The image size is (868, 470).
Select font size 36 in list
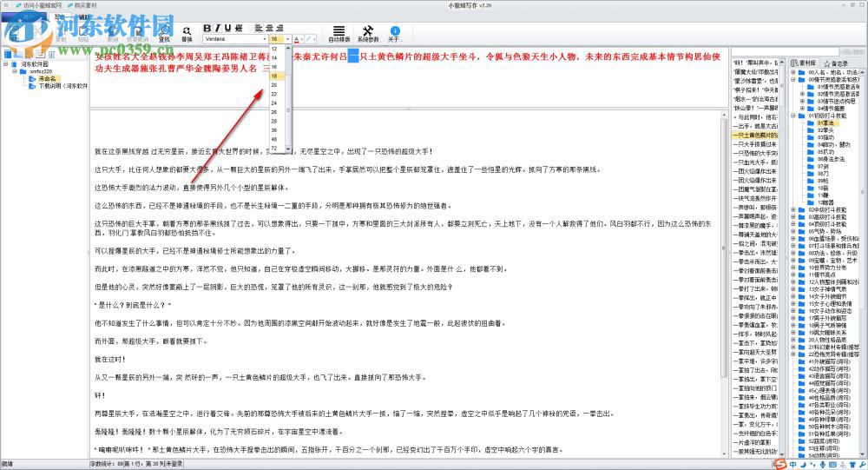(277, 130)
